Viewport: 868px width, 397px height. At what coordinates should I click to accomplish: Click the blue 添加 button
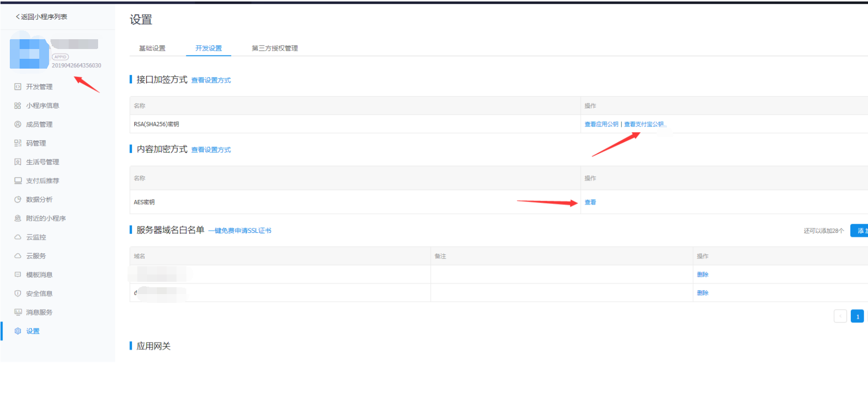click(859, 230)
